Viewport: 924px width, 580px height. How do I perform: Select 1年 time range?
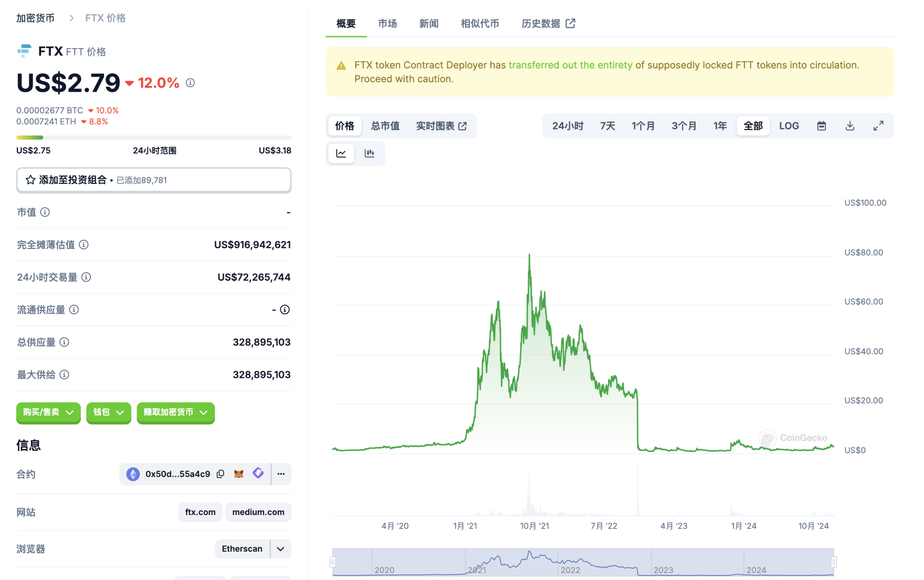tap(720, 126)
